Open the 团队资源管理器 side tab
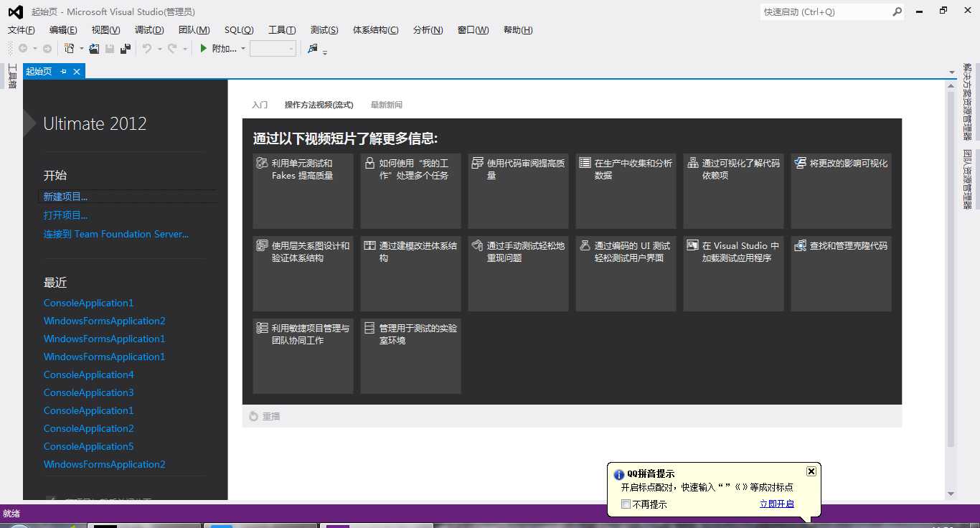Screen dimensions: 980x528 pos(968,179)
